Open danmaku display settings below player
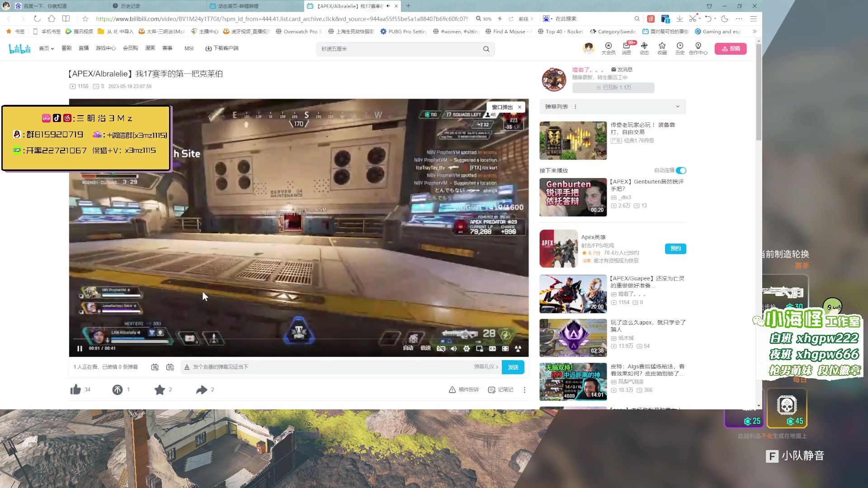This screenshot has width=868, height=488. click(170, 367)
